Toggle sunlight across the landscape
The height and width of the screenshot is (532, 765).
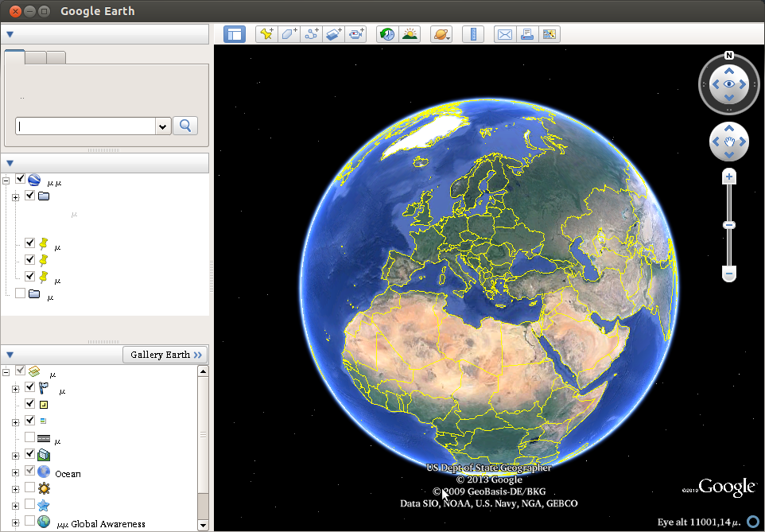410,34
